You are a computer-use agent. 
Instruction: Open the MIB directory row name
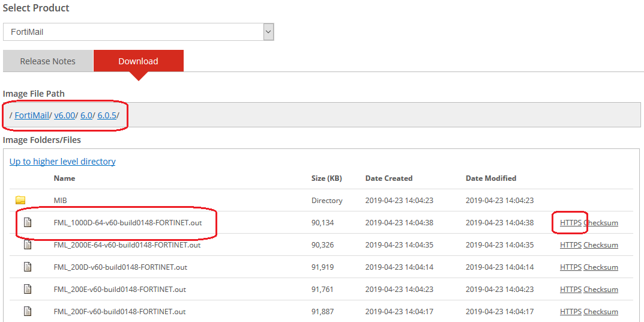(x=62, y=201)
